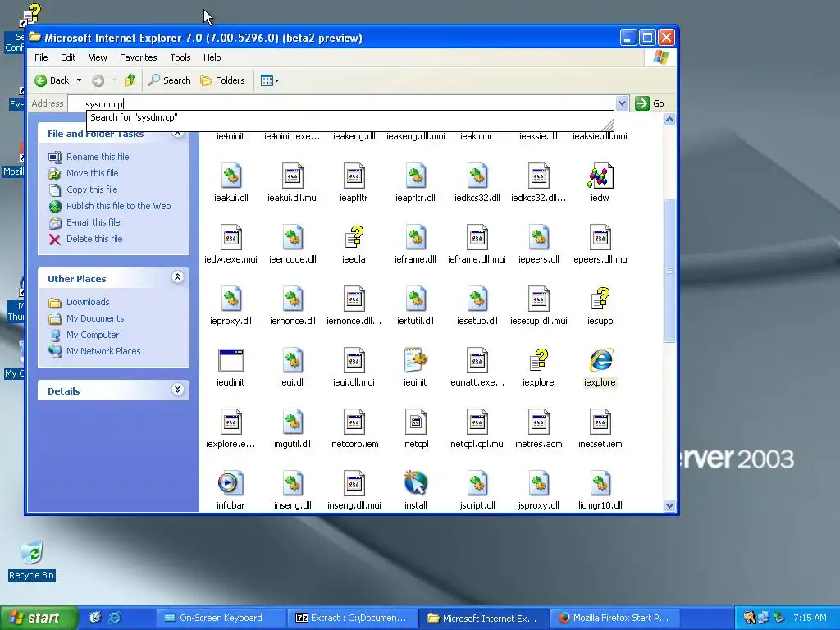Viewport: 840px width, 630px height.
Task: Select the imgutil.dll file icon
Action: [293, 422]
